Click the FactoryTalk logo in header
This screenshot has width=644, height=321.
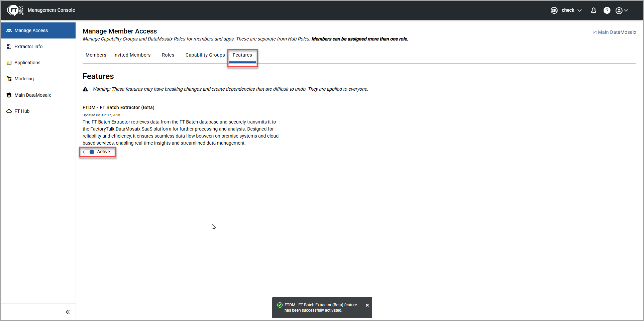click(x=15, y=10)
